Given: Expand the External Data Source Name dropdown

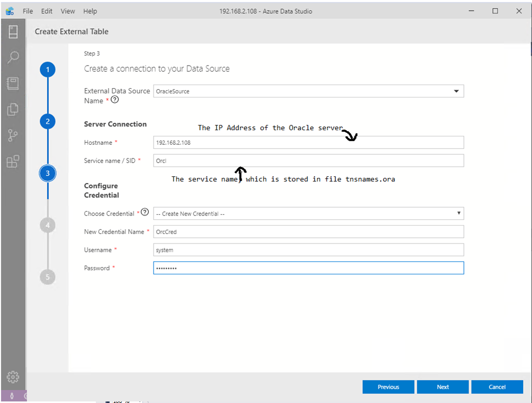Looking at the screenshot, I should pyautogui.click(x=455, y=91).
